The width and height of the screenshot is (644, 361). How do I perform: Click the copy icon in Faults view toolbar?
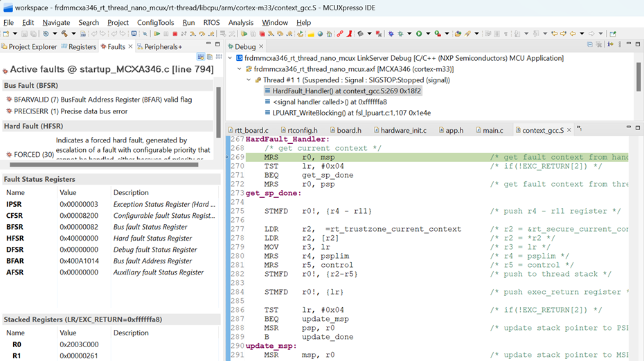pyautogui.click(x=208, y=57)
